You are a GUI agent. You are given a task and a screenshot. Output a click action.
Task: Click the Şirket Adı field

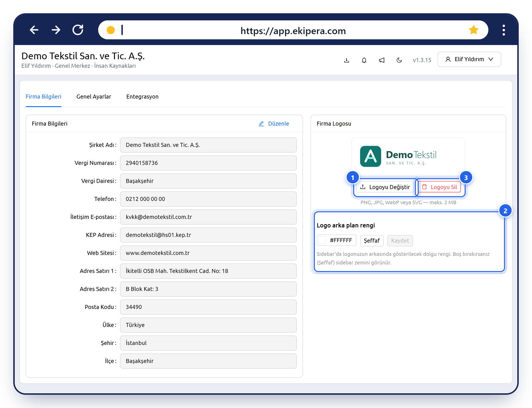point(208,145)
